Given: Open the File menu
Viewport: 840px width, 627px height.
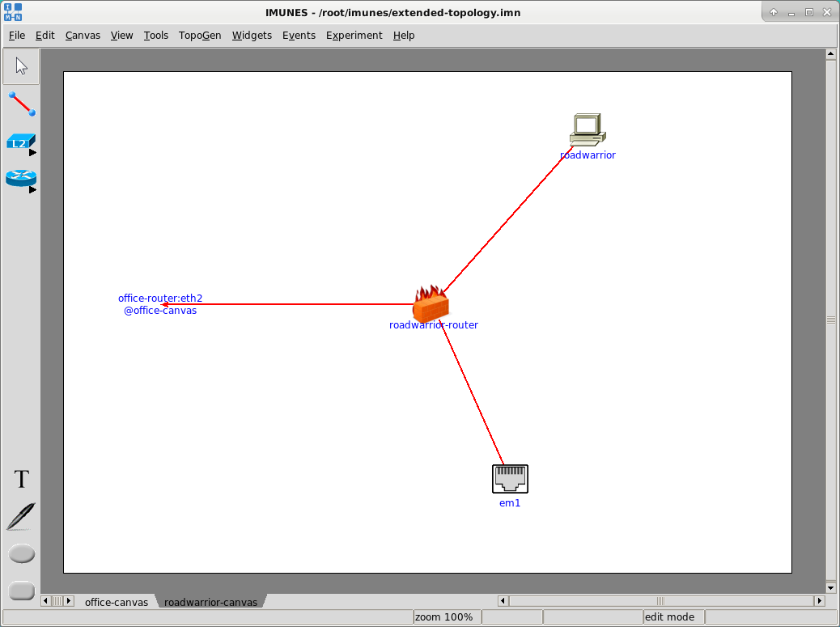Looking at the screenshot, I should tap(17, 36).
